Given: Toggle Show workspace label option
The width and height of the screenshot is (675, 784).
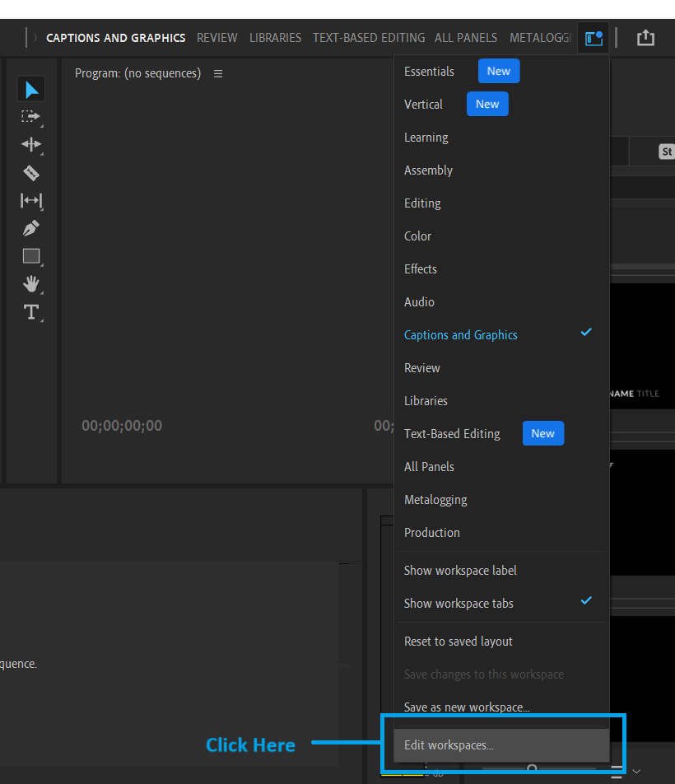Looking at the screenshot, I should 460,570.
